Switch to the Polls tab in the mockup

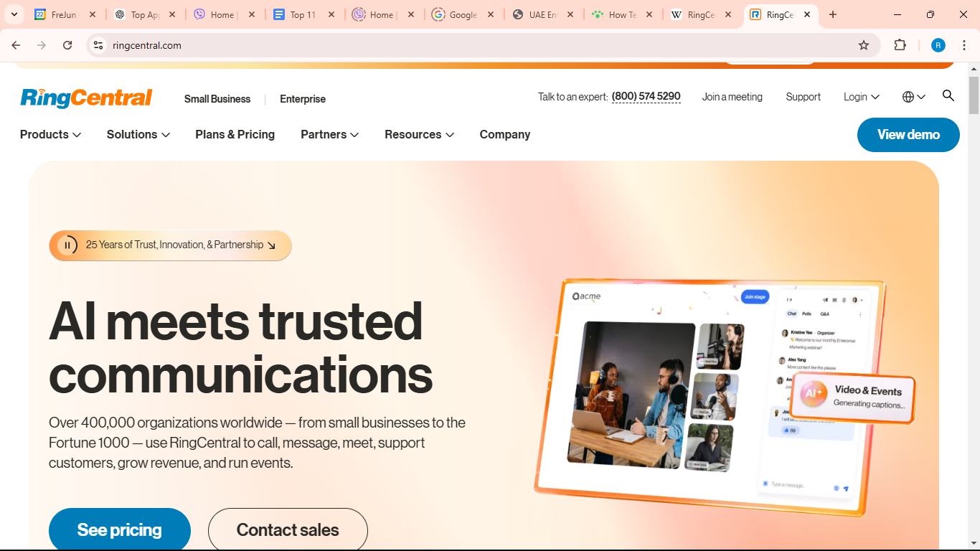tap(806, 314)
